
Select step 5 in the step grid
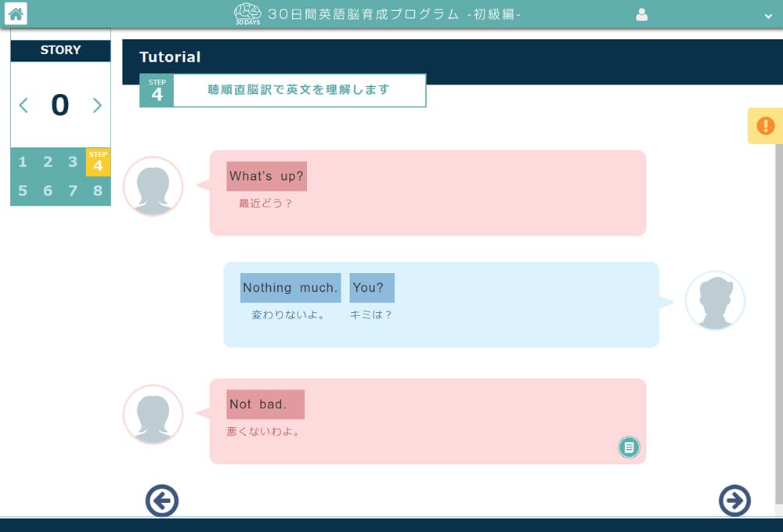click(x=23, y=190)
